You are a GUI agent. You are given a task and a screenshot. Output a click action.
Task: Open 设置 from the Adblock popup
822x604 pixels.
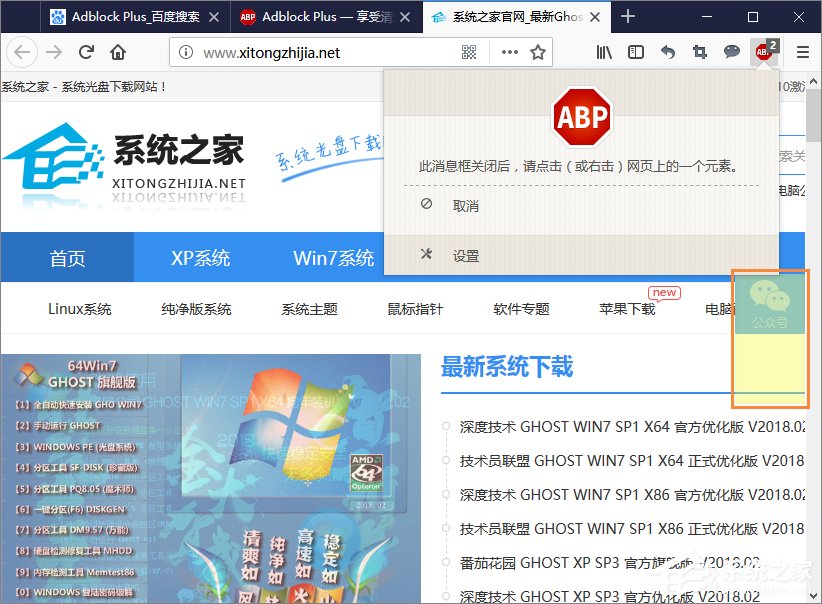(x=466, y=255)
